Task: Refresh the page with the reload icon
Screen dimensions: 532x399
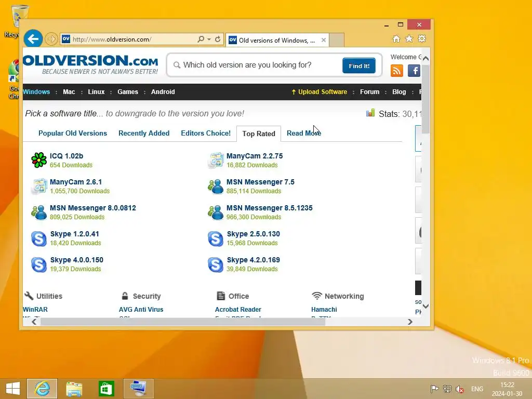Action: pyautogui.click(x=218, y=39)
